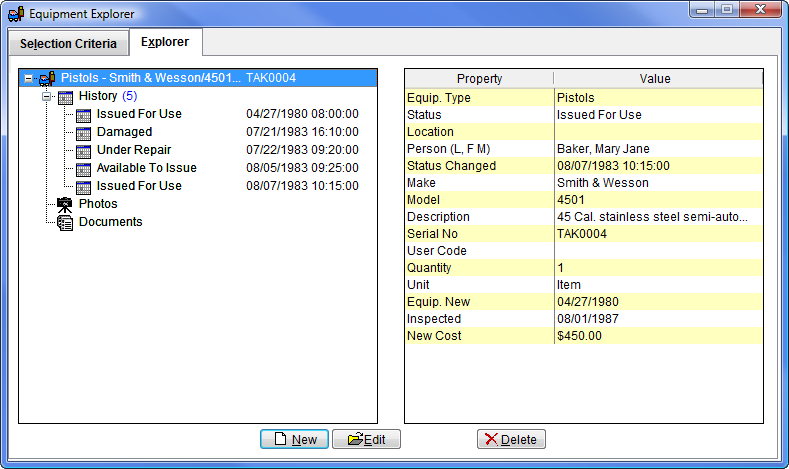Click the Status value Issued For Use
This screenshot has width=789, height=469.
(599, 115)
